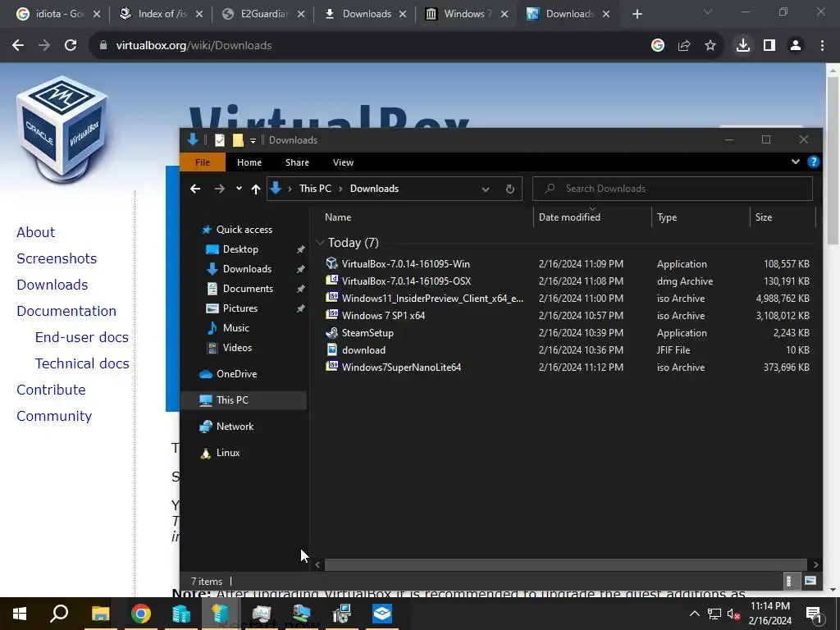Select Desktop in Quick access

tap(240, 249)
